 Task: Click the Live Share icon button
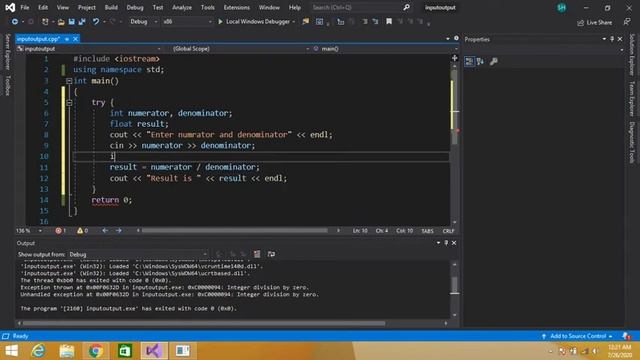(x=595, y=22)
